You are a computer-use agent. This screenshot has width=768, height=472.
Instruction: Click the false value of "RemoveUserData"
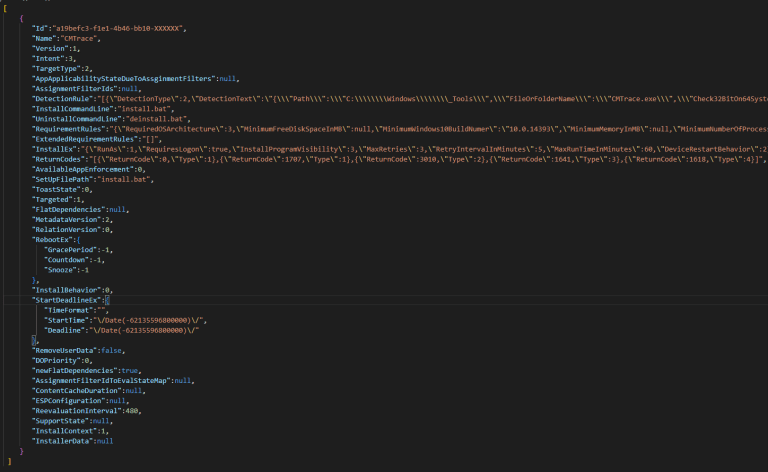coord(112,350)
